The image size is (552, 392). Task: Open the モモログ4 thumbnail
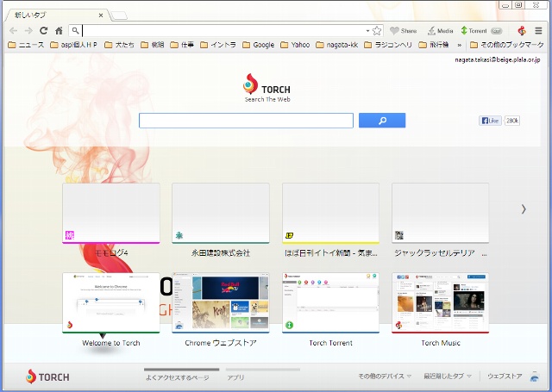[x=111, y=214]
